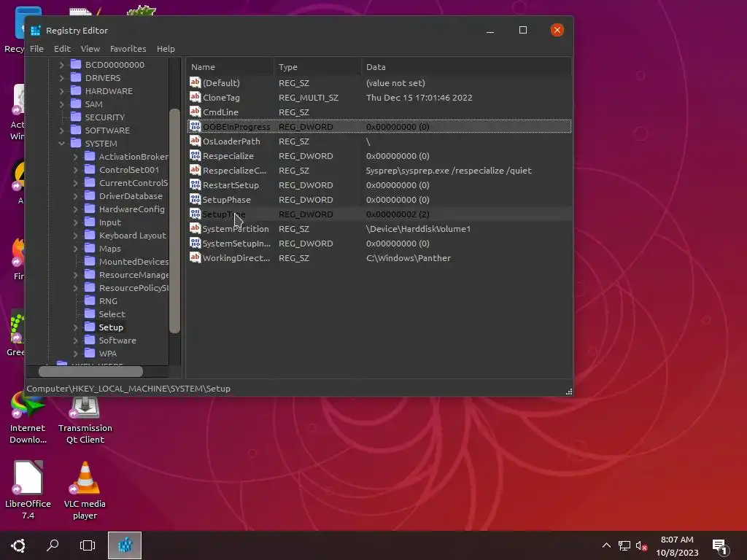Select the Keyboard Layout folder icon

point(90,235)
